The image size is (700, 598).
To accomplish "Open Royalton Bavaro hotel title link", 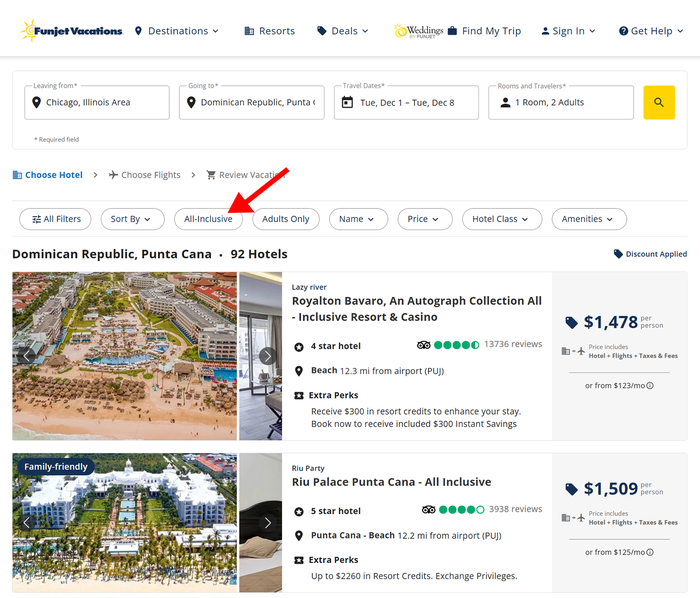I will point(417,309).
